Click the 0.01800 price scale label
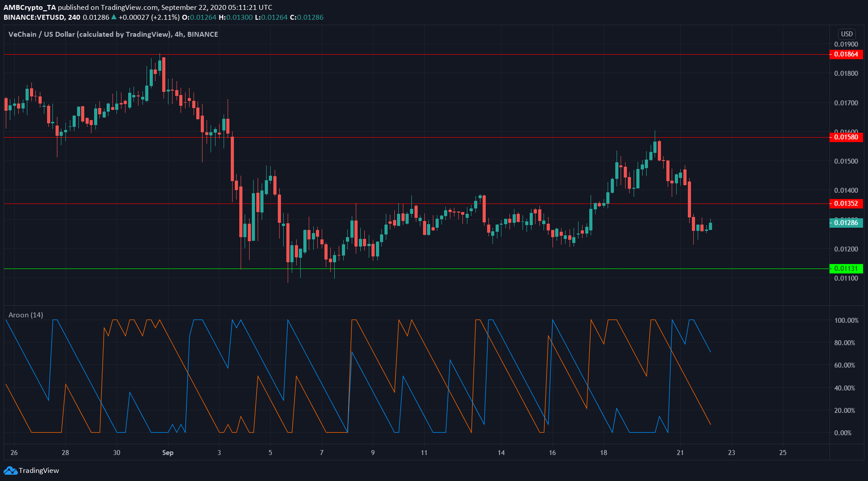Screen dimensions: 868x481 846,74
